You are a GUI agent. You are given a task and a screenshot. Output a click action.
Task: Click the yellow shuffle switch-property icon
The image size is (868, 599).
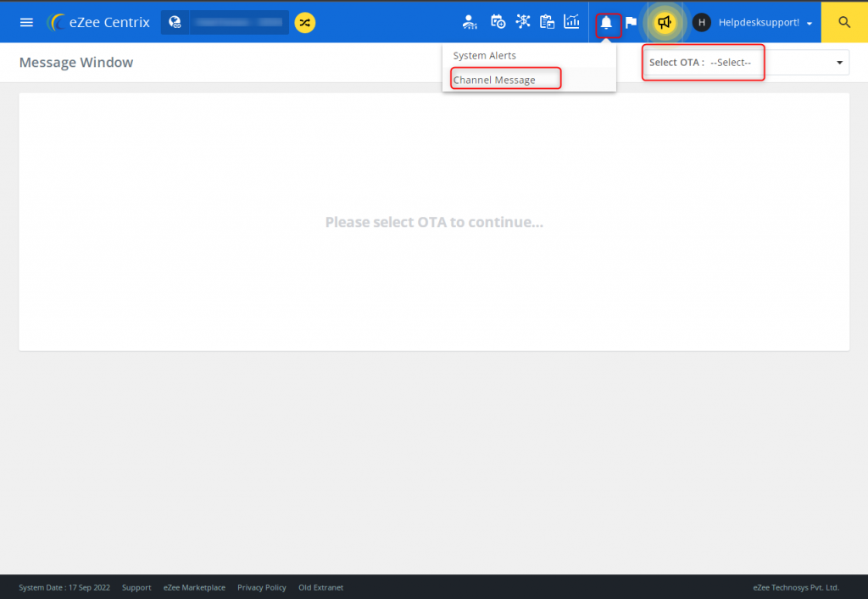(x=304, y=23)
